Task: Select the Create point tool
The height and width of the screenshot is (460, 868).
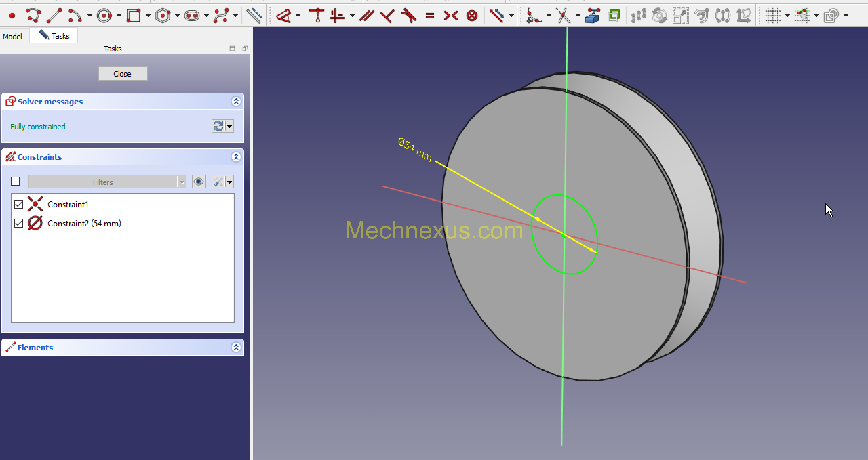Action: click(12, 15)
